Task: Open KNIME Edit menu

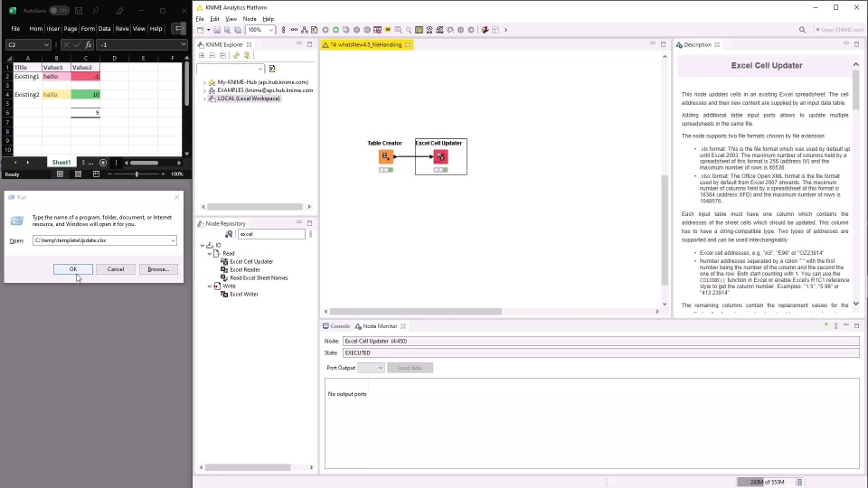Action: click(215, 19)
